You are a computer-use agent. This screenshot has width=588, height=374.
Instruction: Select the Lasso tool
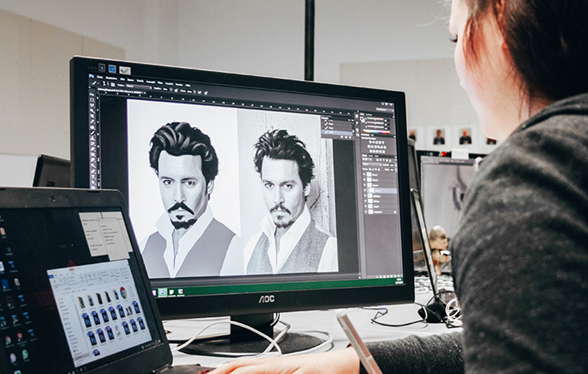pos(92,105)
